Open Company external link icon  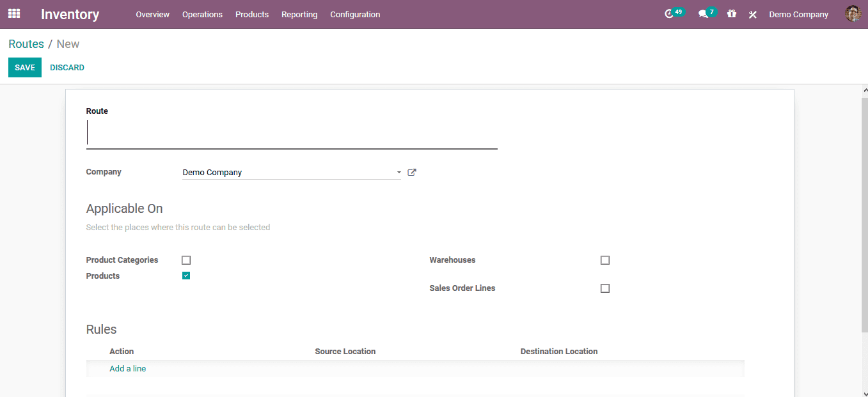[412, 172]
